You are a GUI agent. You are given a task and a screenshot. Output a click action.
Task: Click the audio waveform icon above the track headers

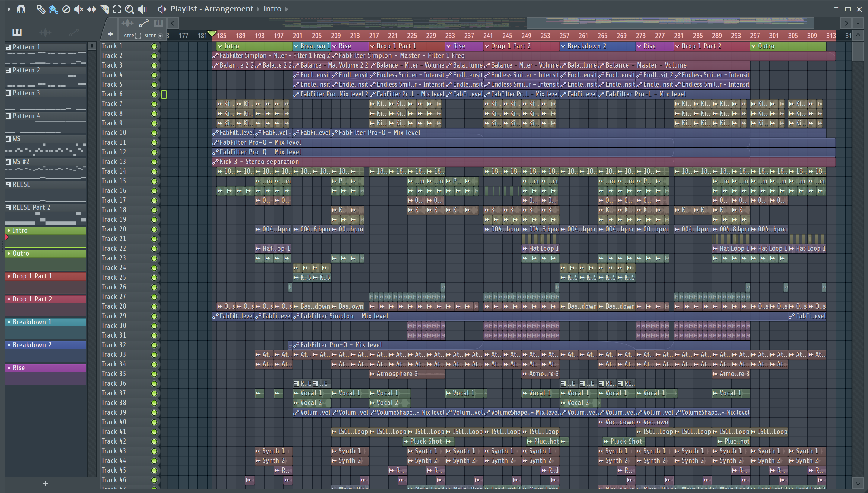coord(127,23)
